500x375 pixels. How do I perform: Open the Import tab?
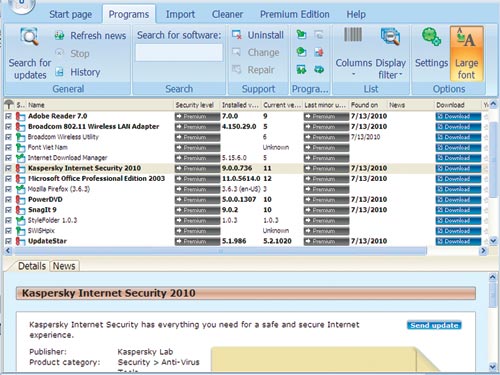[180, 14]
